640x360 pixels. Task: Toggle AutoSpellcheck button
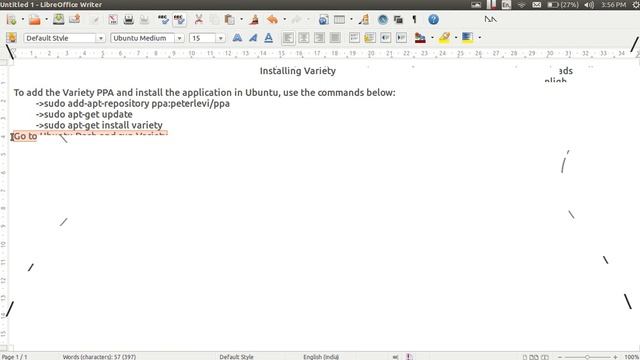pos(179,20)
